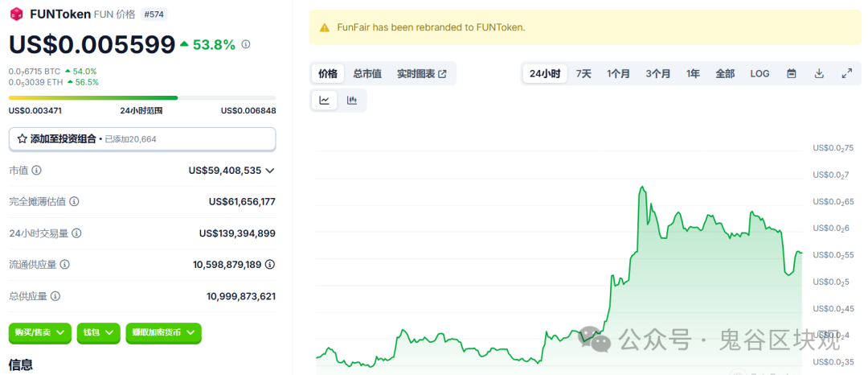Viewport: 868px width, 375px height.
Task: Click the #574 rank badge
Action: coord(154,14)
